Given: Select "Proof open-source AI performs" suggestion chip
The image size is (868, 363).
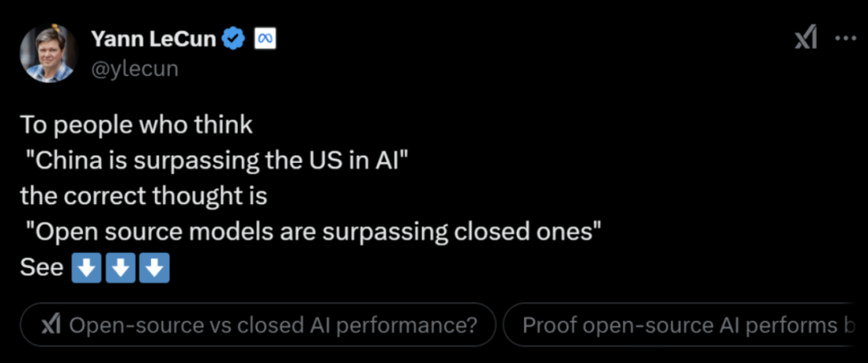Looking at the screenshot, I should pos(686,324).
